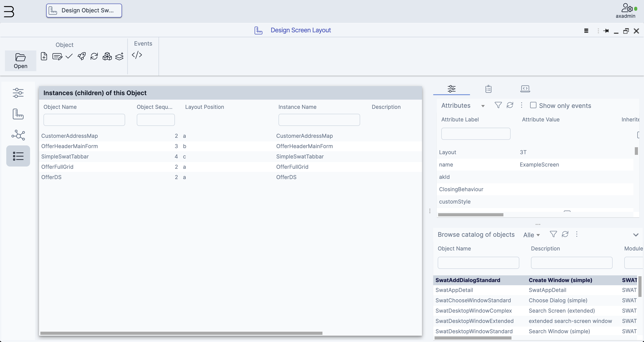Click the horizontal scrollbar of Instances table
644x342 pixels.
click(181, 333)
